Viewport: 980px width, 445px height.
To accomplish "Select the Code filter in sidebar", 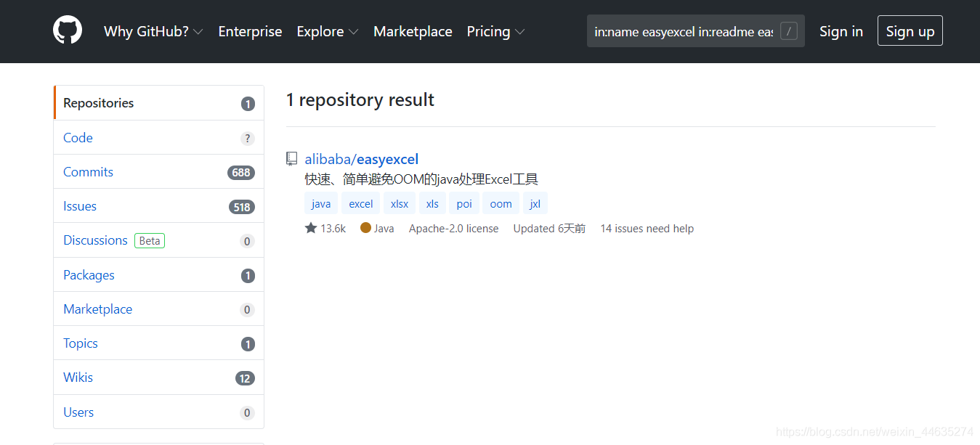I will (158, 137).
